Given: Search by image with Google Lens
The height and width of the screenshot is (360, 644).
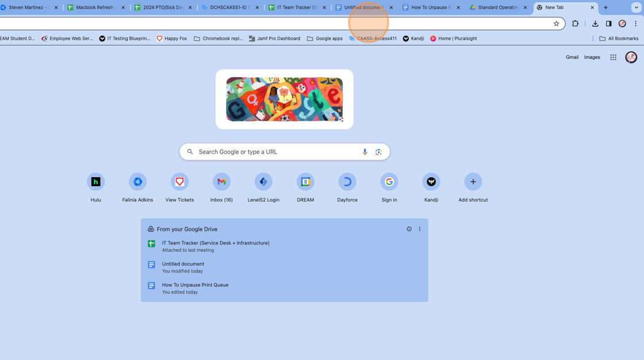Looking at the screenshot, I should click(x=379, y=152).
